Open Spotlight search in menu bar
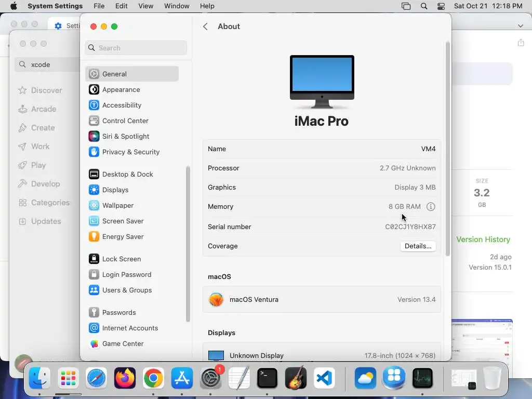 424,6
